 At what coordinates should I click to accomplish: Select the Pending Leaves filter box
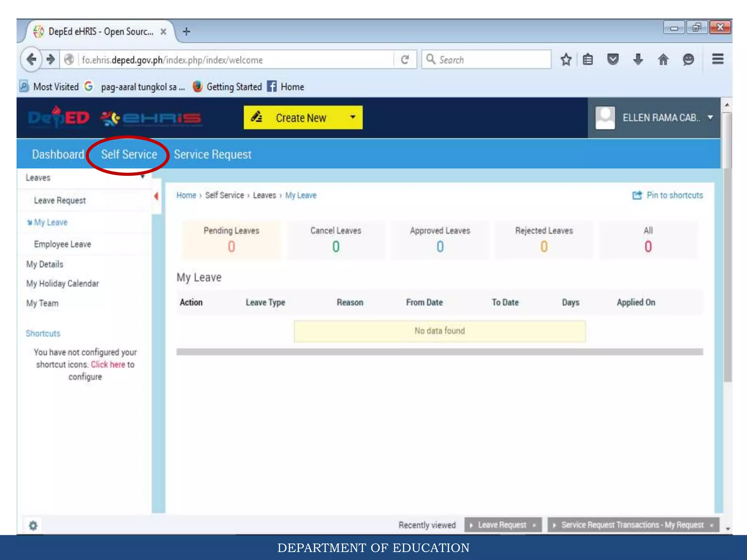[x=231, y=240]
